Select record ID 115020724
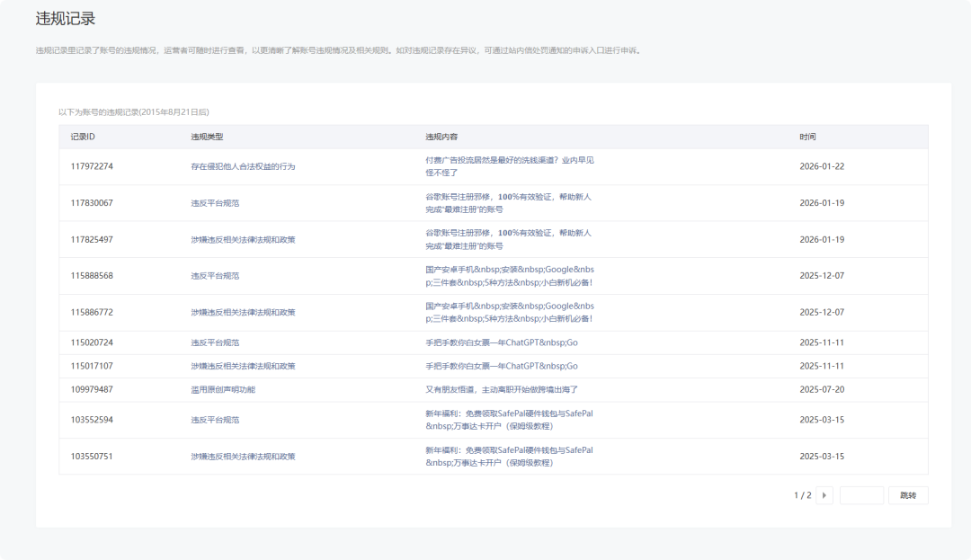 (x=92, y=342)
